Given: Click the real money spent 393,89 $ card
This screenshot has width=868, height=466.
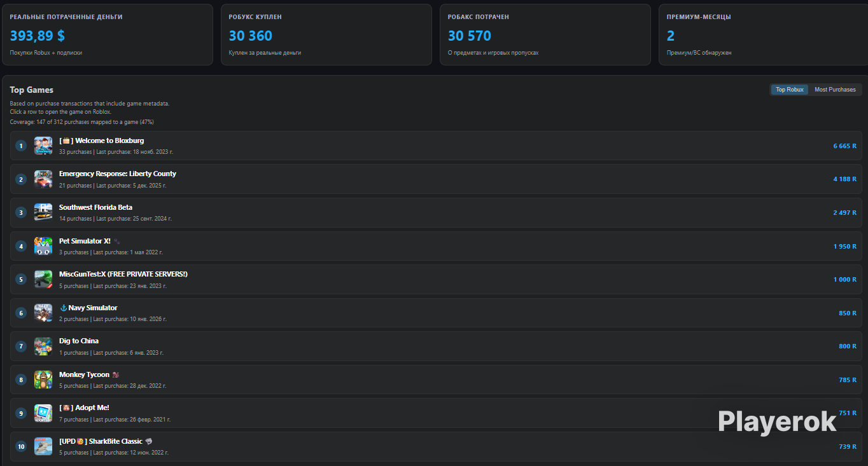Looking at the screenshot, I should (x=108, y=35).
